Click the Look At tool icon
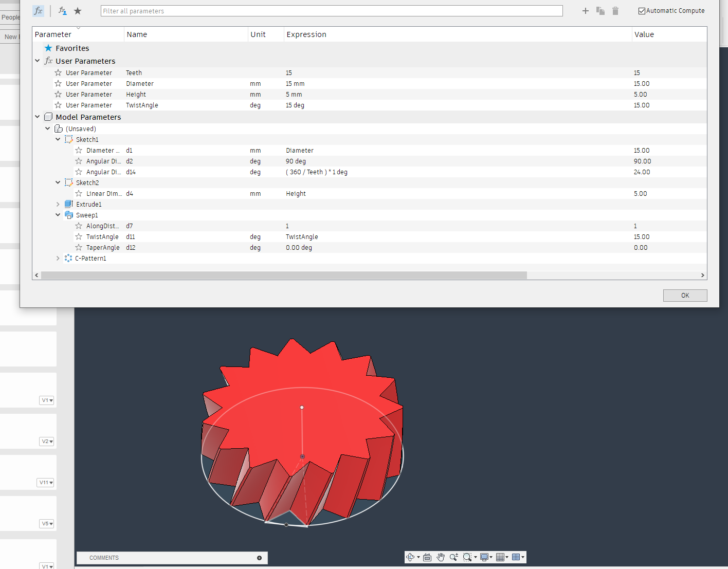 pyautogui.click(x=427, y=557)
